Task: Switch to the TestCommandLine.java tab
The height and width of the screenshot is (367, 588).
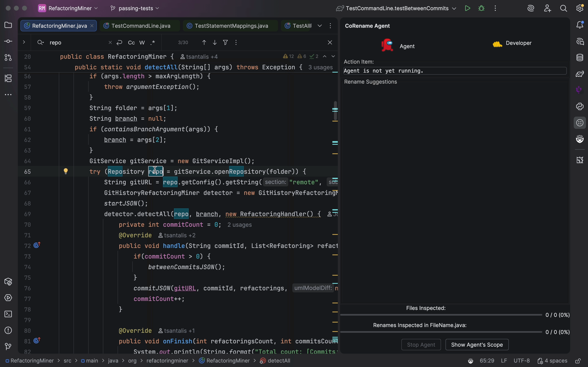Action: coord(140,26)
